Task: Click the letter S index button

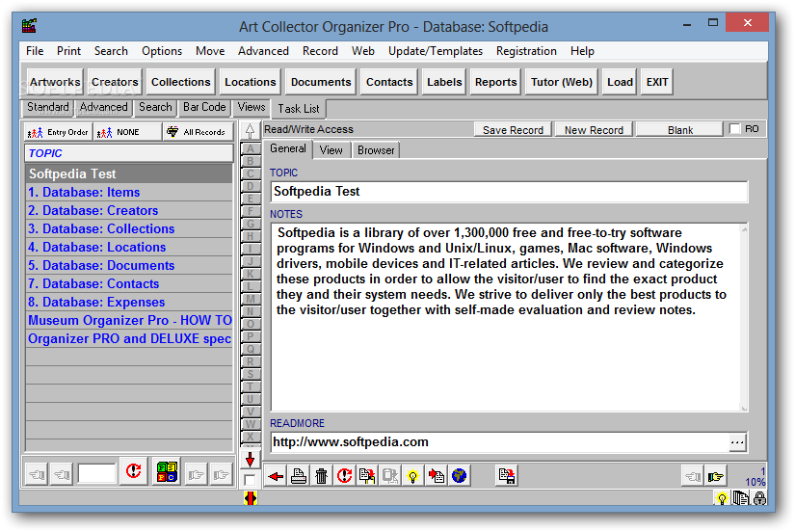Action: coord(251,374)
